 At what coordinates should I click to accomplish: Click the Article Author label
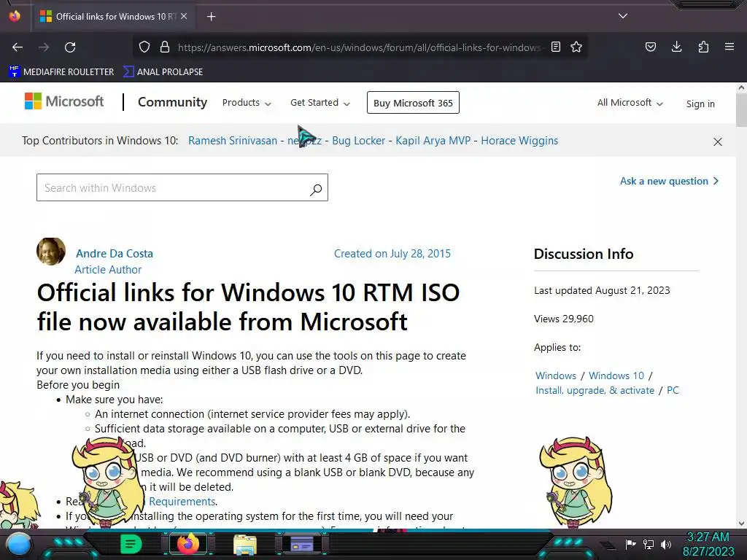[x=108, y=270]
